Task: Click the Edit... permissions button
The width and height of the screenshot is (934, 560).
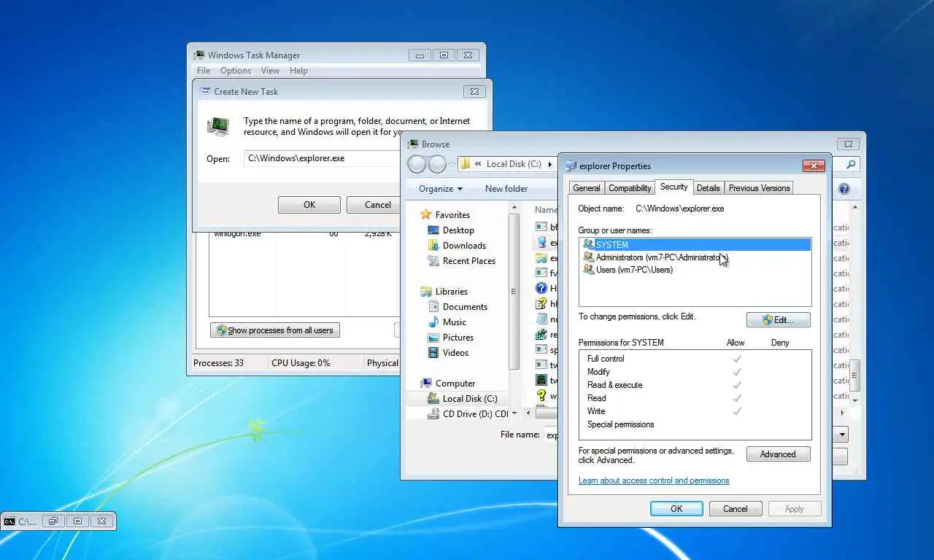Action: (778, 320)
